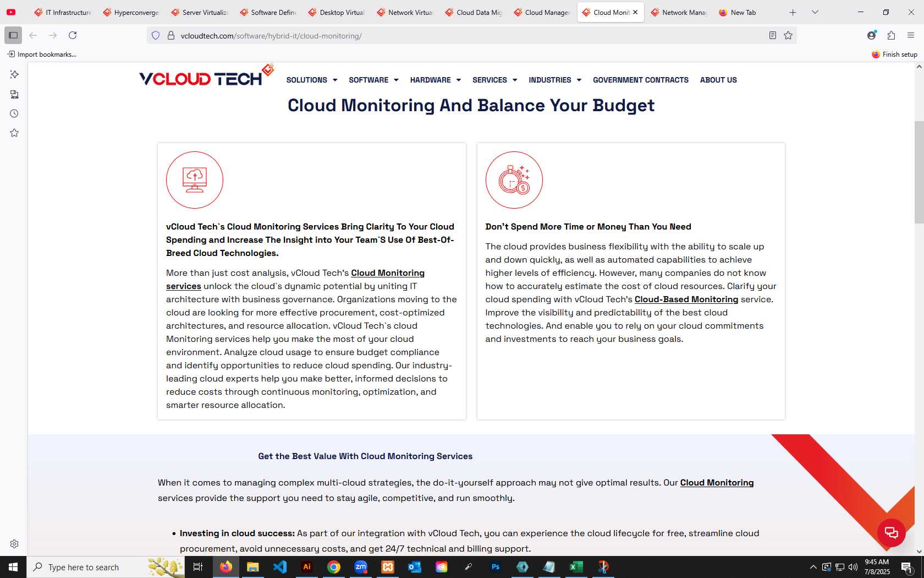The height and width of the screenshot is (578, 924).
Task: Switch to Software Defined tab
Action: pos(268,12)
